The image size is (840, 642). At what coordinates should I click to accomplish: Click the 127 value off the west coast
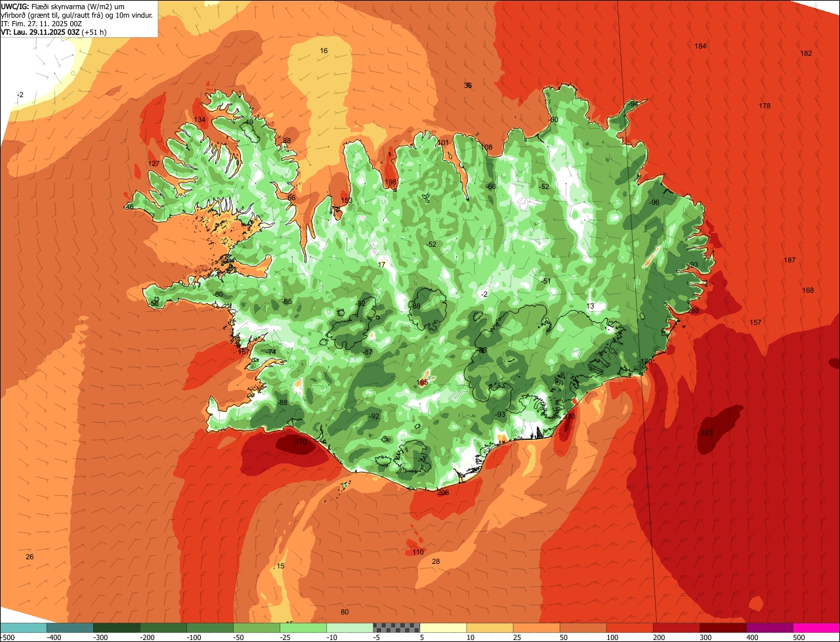[154, 163]
